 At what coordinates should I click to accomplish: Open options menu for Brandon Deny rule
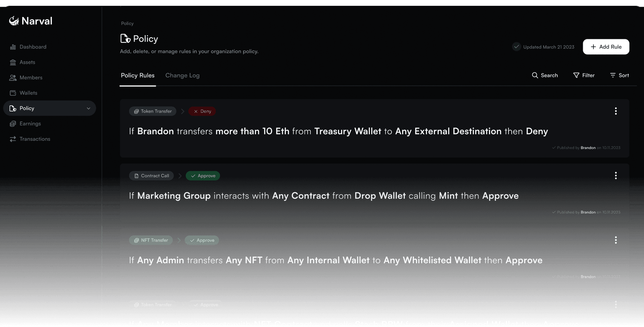(x=616, y=111)
